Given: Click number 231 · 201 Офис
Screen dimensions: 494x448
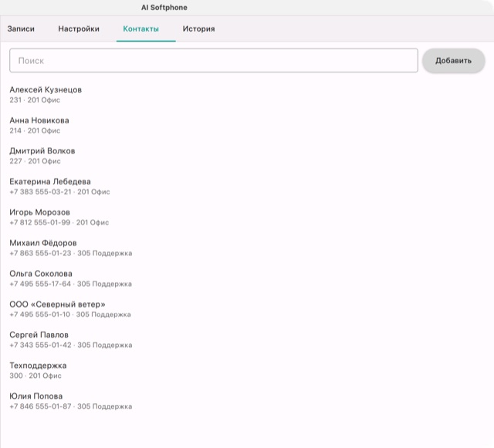Looking at the screenshot, I should tap(35, 100).
